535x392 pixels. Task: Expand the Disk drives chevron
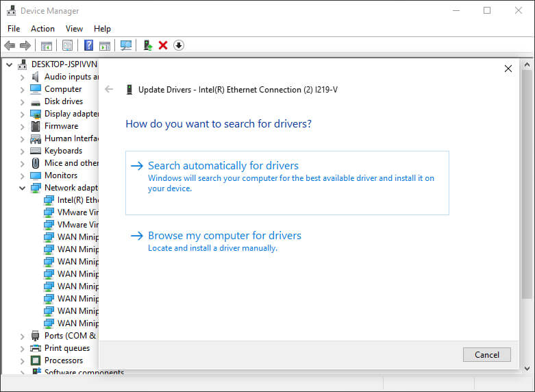[22, 102]
